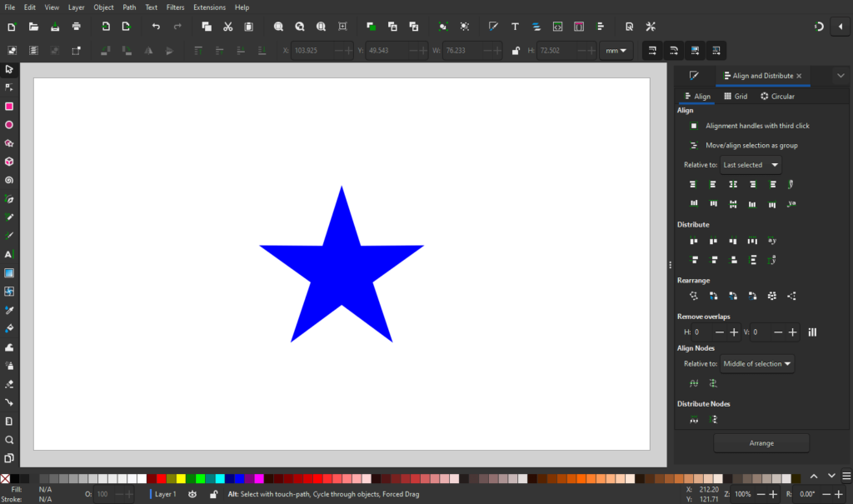Viewport: 853px width, 504px height.
Task: Pick the Ellipse tool
Action: pyautogui.click(x=9, y=125)
